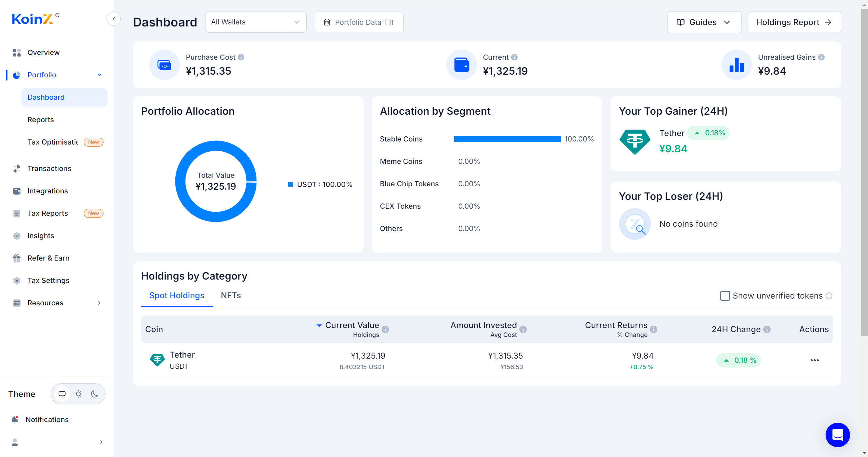The height and width of the screenshot is (457, 868).
Task: Click the Notifications bell icon
Action: tap(15, 420)
